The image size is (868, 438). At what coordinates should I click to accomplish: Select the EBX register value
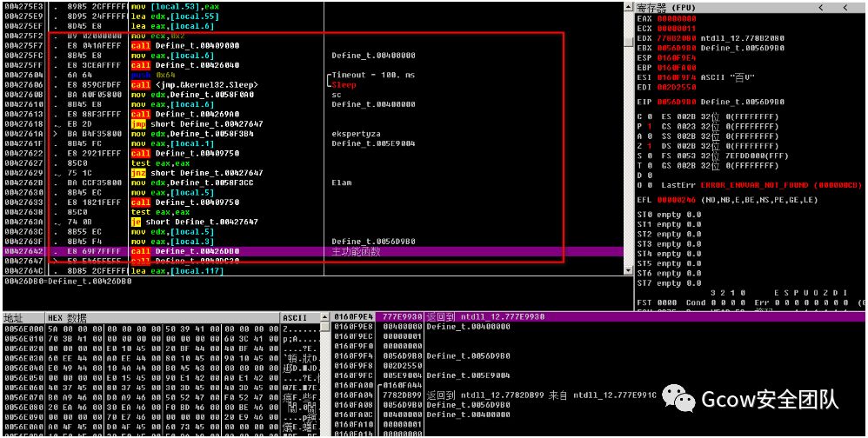(x=677, y=48)
